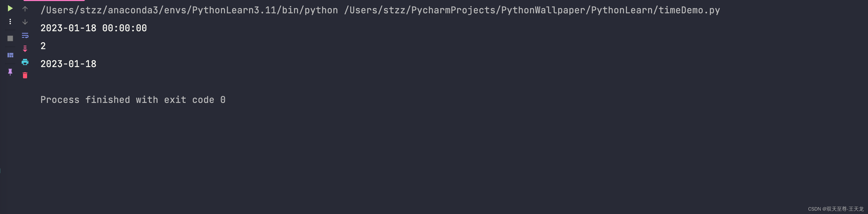Select the Process finished exit code text
This screenshot has height=214, width=868.
133,100
